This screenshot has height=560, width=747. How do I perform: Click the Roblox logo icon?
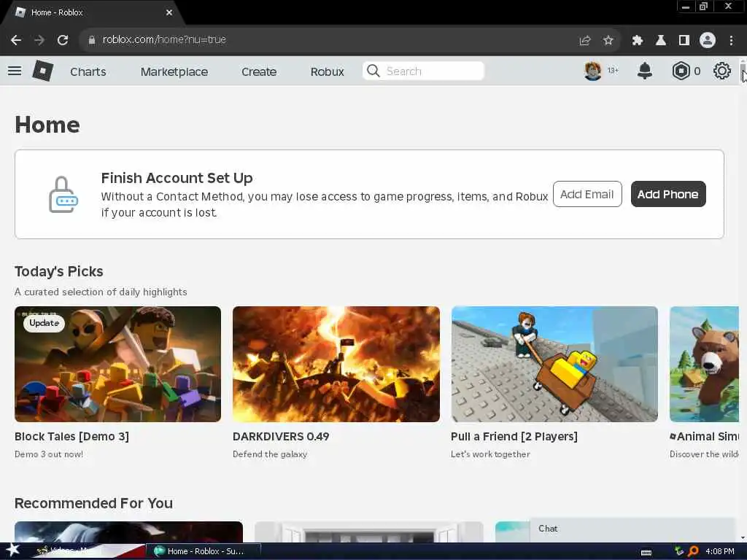pyautogui.click(x=42, y=71)
